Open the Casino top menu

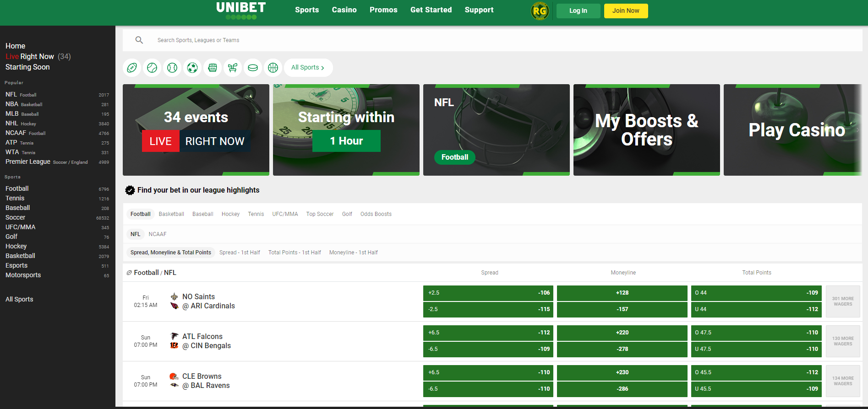click(x=344, y=10)
